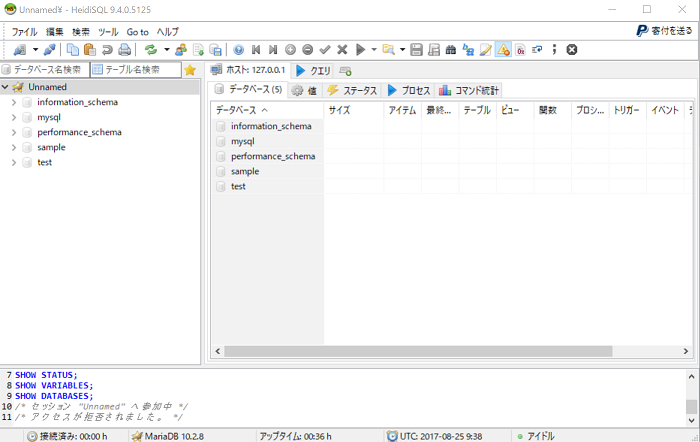Open the Run query options dropdown
Image resolution: width=700 pixels, height=442 pixels.
pos(374,50)
